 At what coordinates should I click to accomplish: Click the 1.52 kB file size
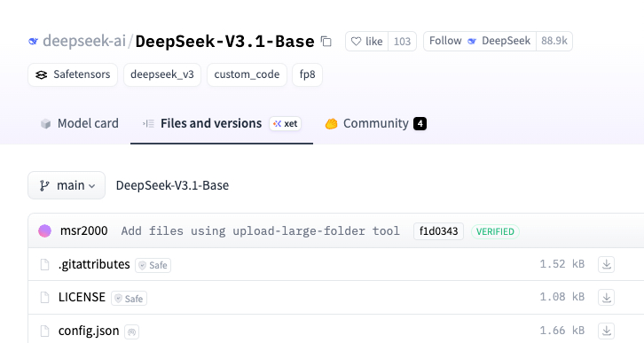pos(562,264)
